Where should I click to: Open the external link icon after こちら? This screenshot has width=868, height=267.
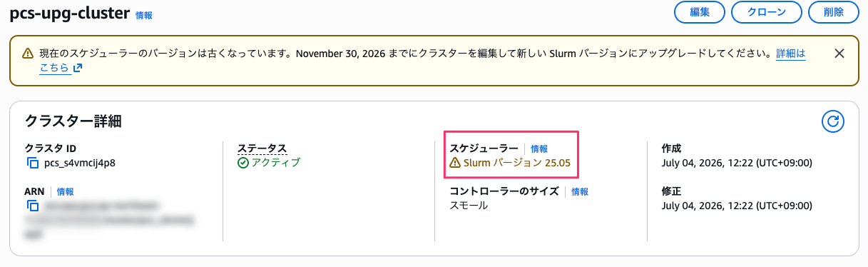(78, 69)
